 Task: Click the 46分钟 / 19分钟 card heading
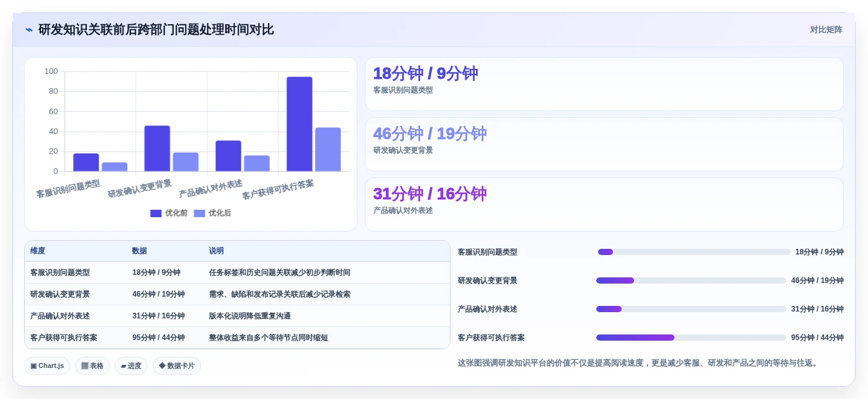[x=429, y=134]
